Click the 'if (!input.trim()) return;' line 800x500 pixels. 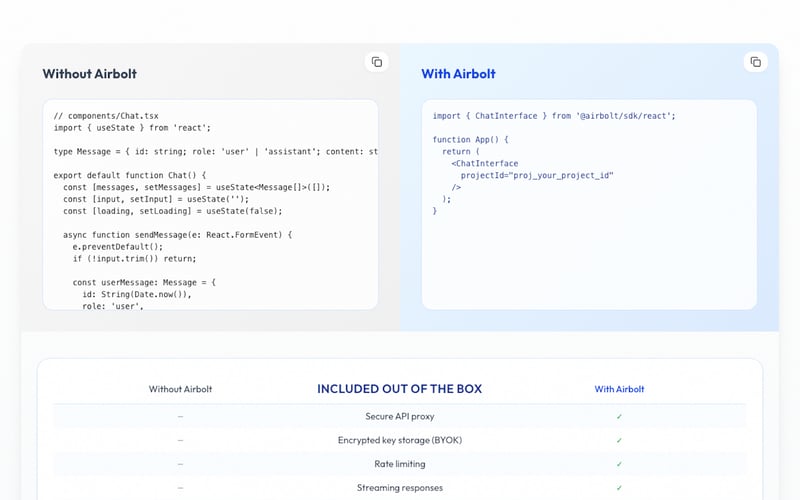tap(134, 259)
